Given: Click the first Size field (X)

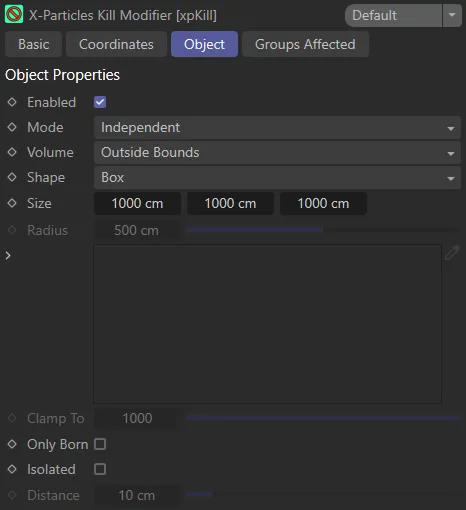Looking at the screenshot, I should coord(137,203).
